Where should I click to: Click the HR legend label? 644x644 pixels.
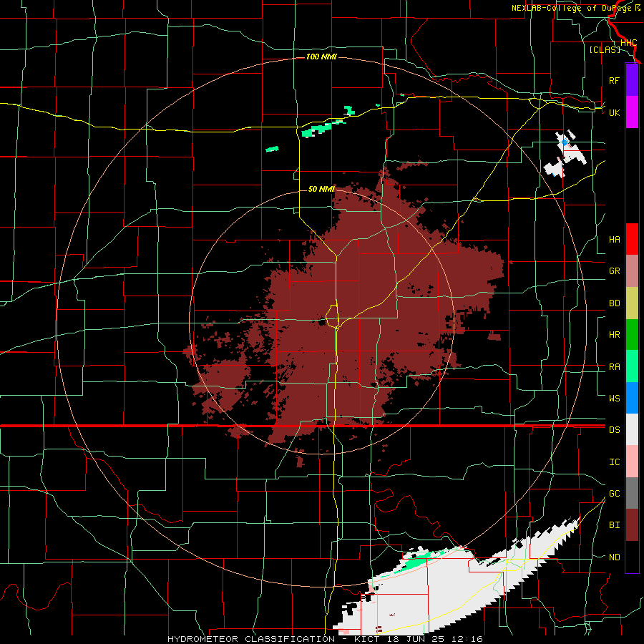tap(614, 335)
